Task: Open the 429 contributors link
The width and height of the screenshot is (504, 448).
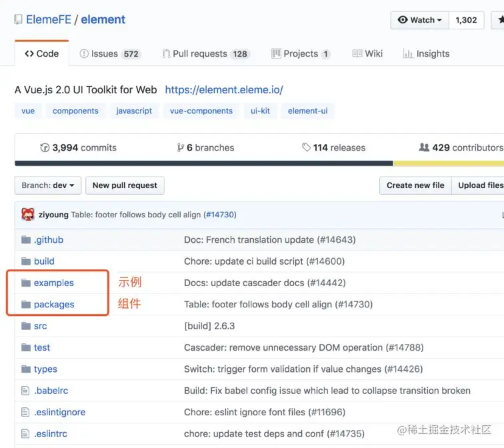Action: click(x=461, y=147)
